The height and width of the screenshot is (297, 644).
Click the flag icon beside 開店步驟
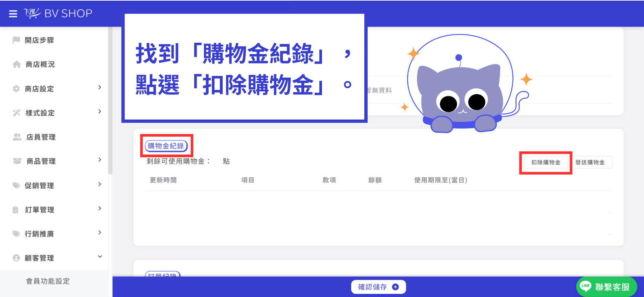(16, 40)
